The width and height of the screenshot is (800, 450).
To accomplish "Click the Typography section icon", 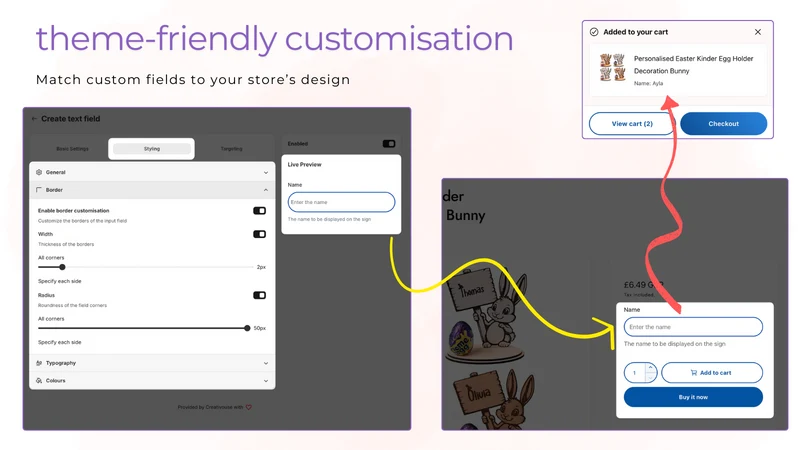I will click(x=39, y=363).
